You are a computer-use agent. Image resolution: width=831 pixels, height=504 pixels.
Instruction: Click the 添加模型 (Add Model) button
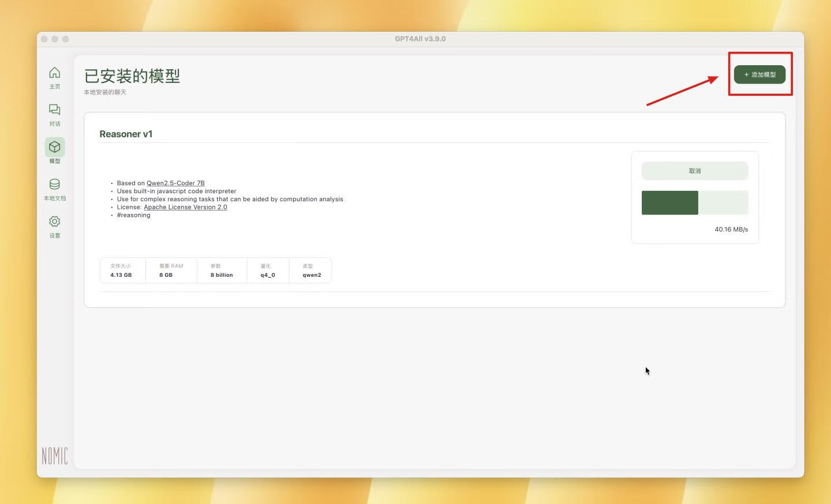tap(759, 74)
